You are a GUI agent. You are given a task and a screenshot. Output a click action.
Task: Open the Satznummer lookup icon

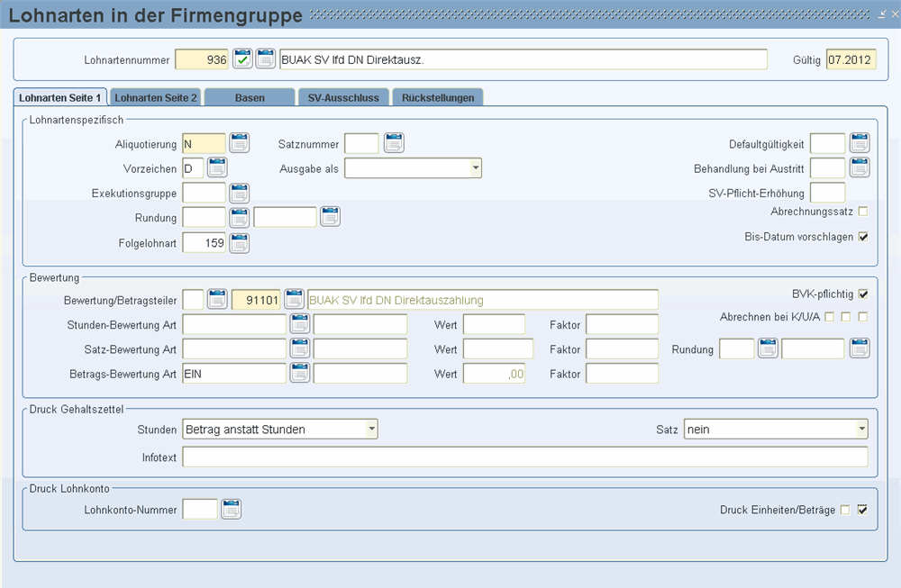click(395, 143)
